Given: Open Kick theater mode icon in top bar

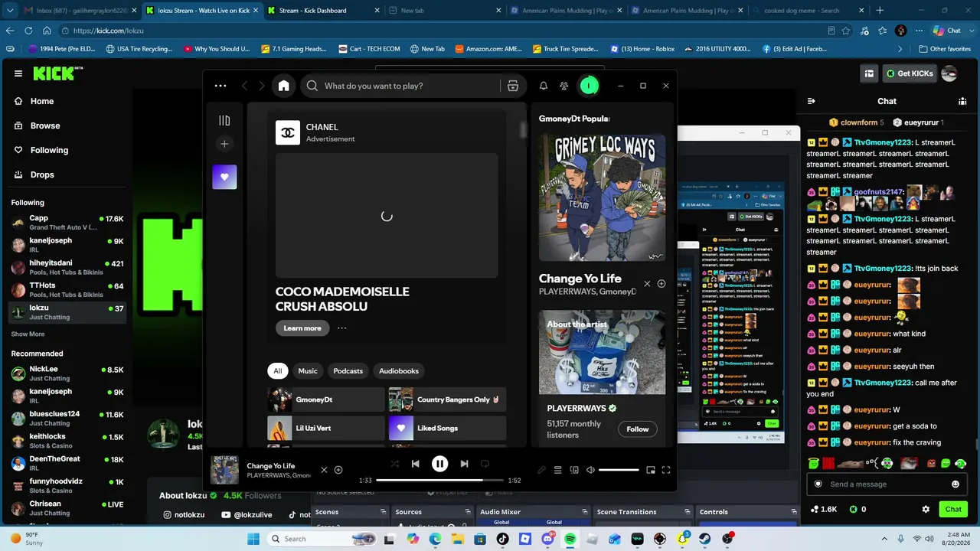Looking at the screenshot, I should 869,73.
